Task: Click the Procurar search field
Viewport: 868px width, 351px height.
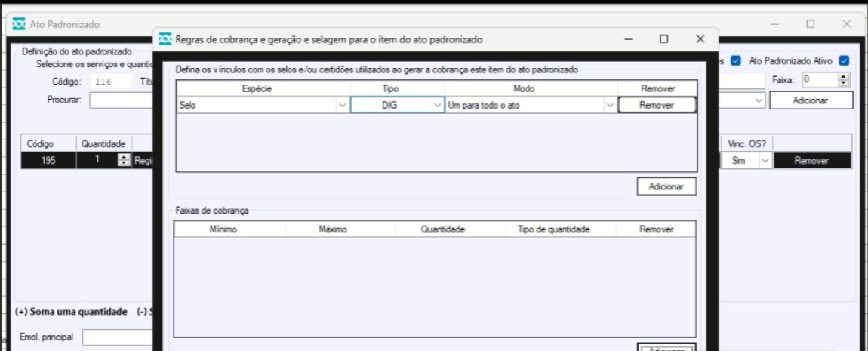Action: pyautogui.click(x=122, y=100)
